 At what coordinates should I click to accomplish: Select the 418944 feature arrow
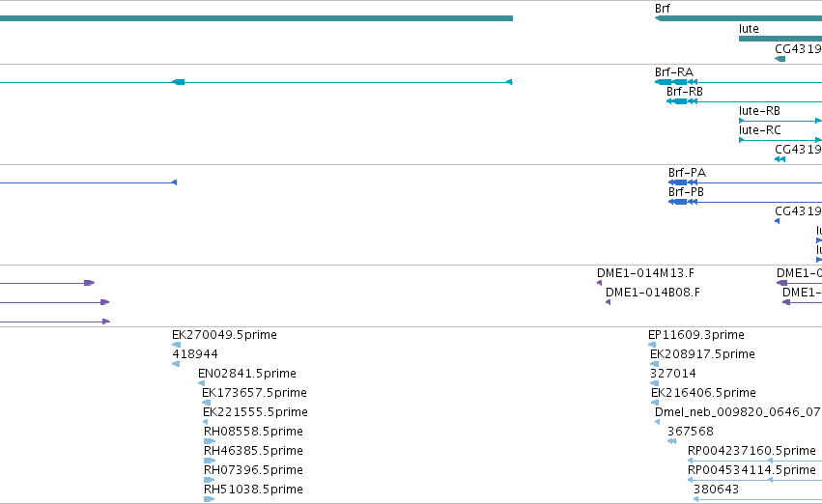point(176,364)
